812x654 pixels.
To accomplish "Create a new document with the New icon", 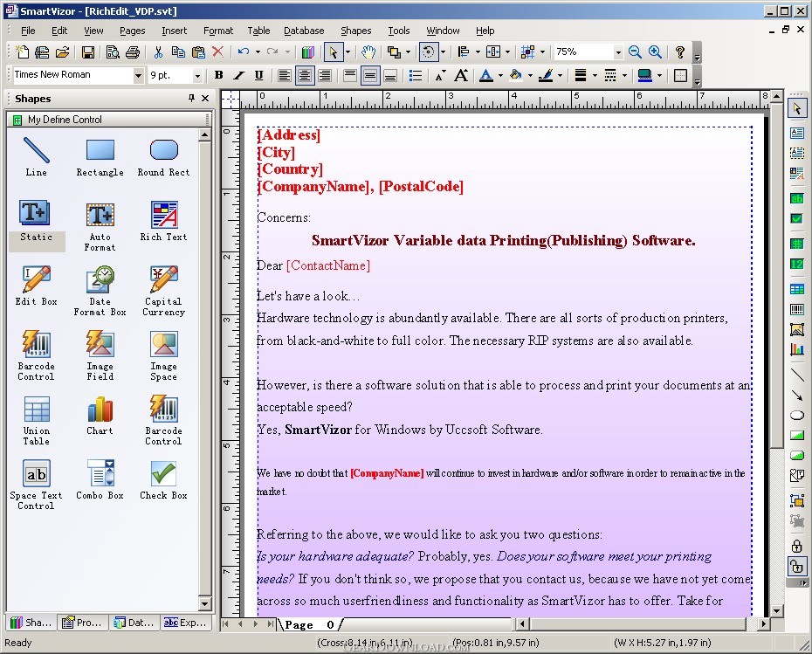I will [x=22, y=52].
